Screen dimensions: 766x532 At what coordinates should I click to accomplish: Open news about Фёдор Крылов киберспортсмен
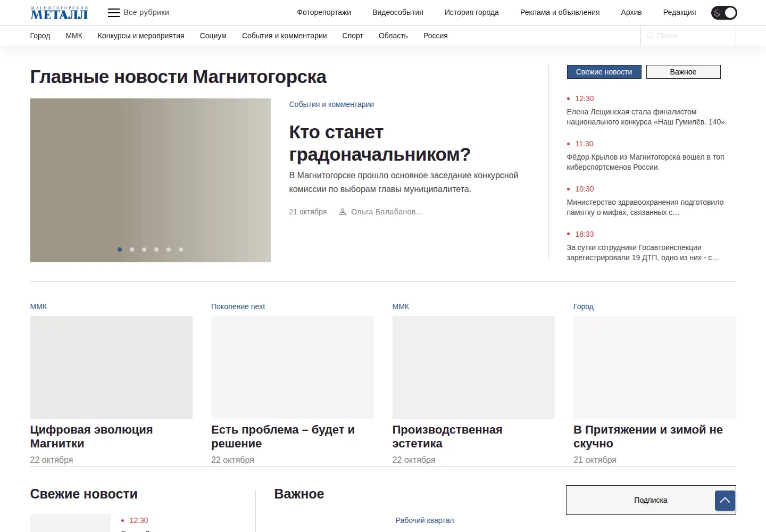coord(646,162)
